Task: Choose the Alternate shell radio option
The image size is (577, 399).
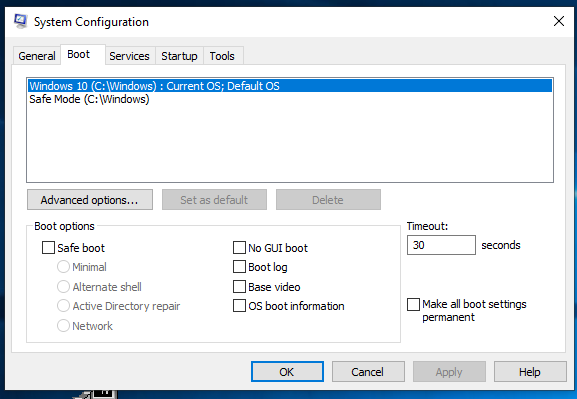Action: 63,287
